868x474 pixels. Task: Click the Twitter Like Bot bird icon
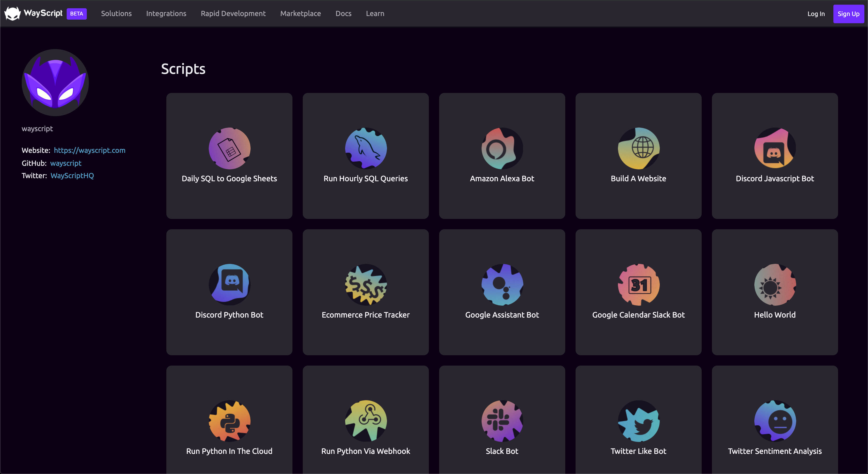(639, 421)
